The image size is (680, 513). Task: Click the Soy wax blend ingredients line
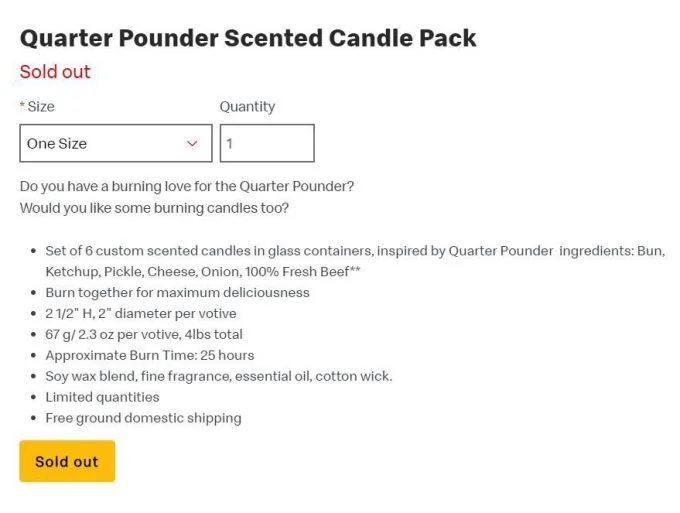tap(219, 376)
